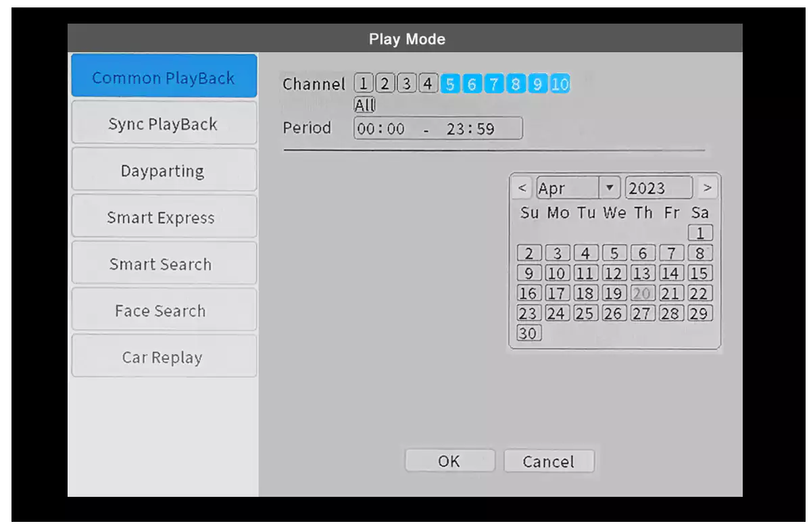Turn off channel 7

pyautogui.click(x=494, y=84)
